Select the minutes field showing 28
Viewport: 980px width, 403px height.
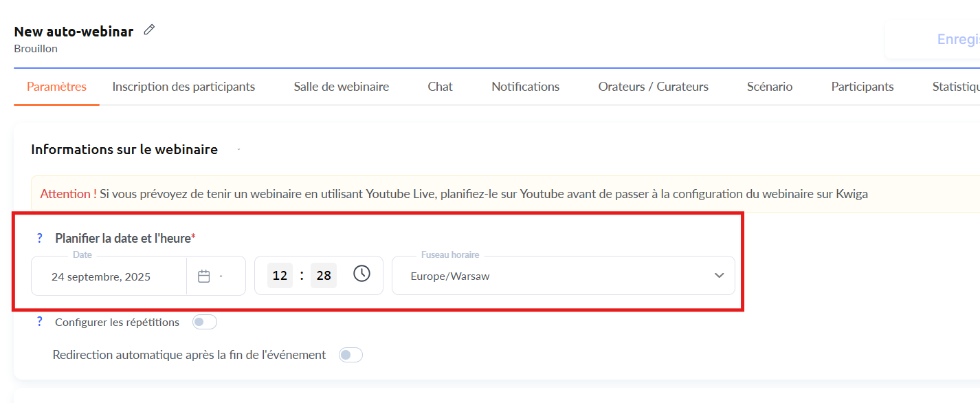324,276
